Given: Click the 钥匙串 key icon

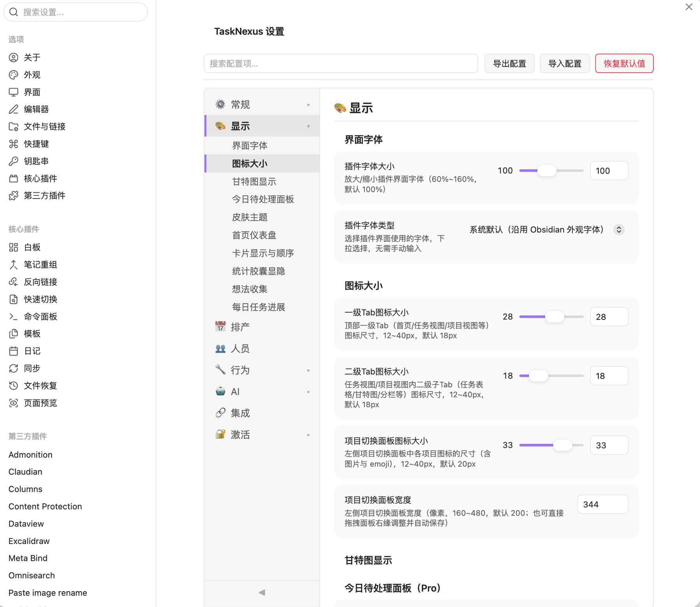Looking at the screenshot, I should (x=14, y=161).
